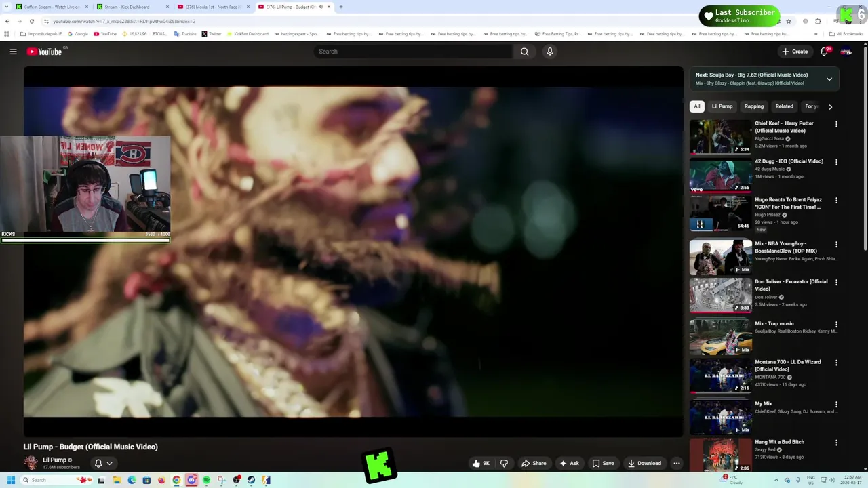Open Mix NBA YoungBoy thumbnail
The image size is (868, 488).
(720, 257)
